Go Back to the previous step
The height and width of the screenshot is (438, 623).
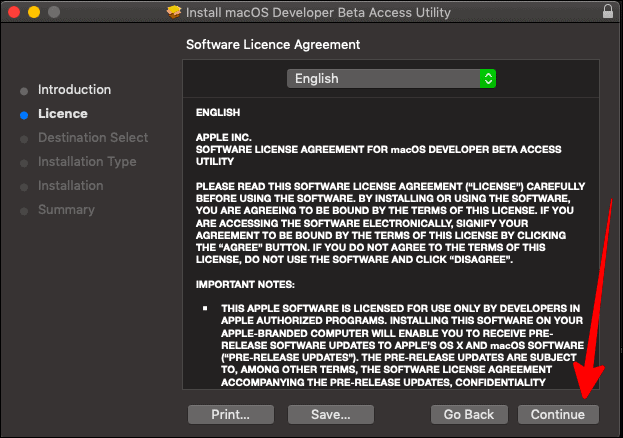(469, 415)
